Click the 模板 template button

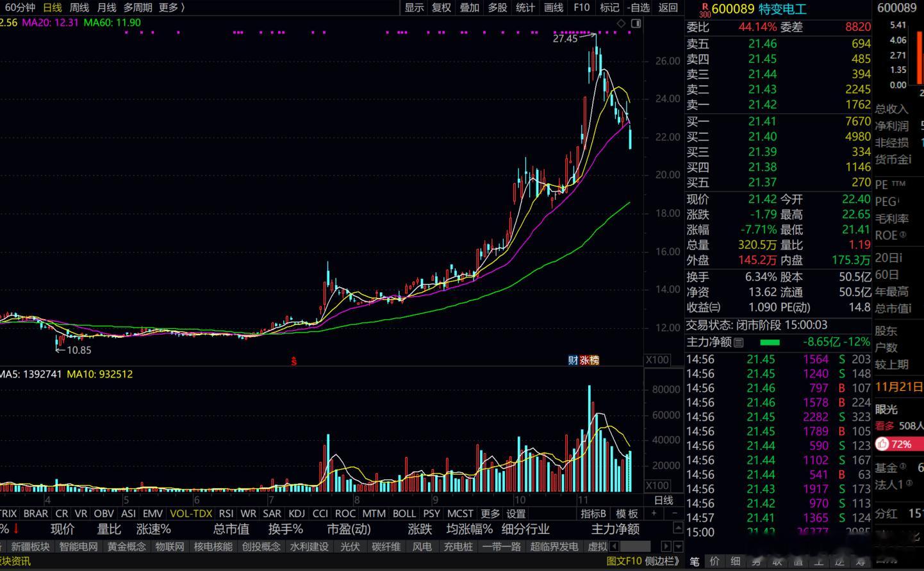tap(627, 513)
